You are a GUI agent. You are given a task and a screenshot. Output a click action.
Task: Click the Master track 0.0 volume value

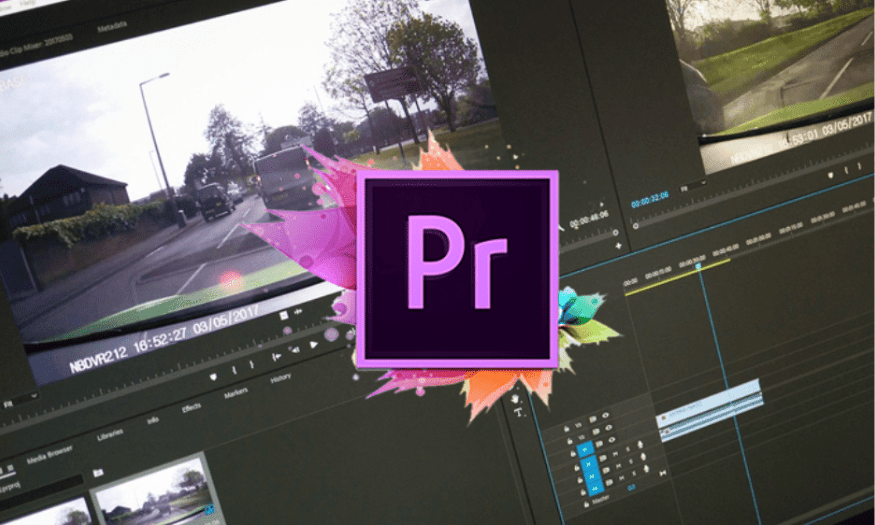[632, 487]
